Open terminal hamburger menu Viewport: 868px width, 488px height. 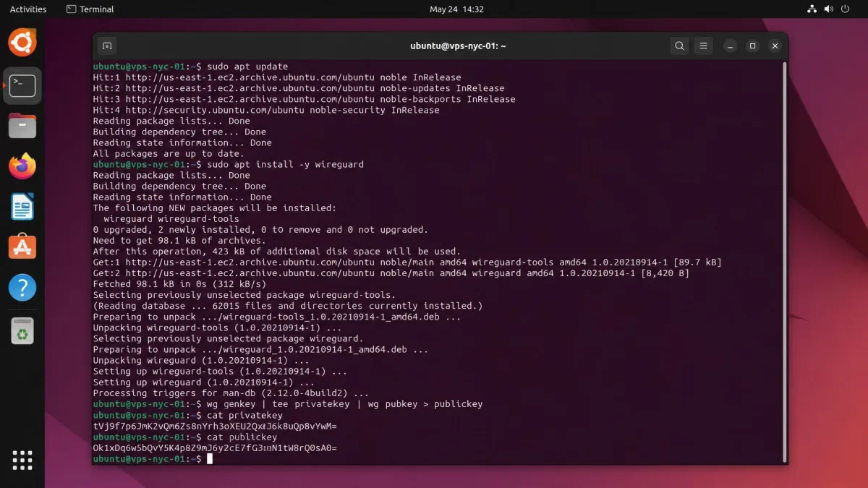point(703,46)
